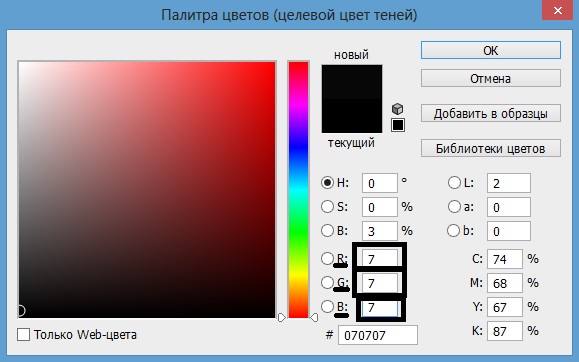Close the color picker dialog with X
579x362 pixels.
558,11
